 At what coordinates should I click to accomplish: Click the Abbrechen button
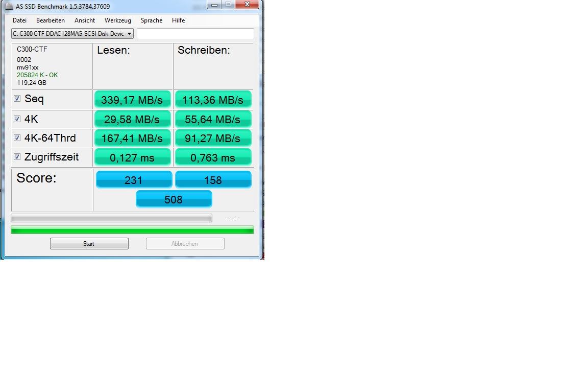point(185,244)
